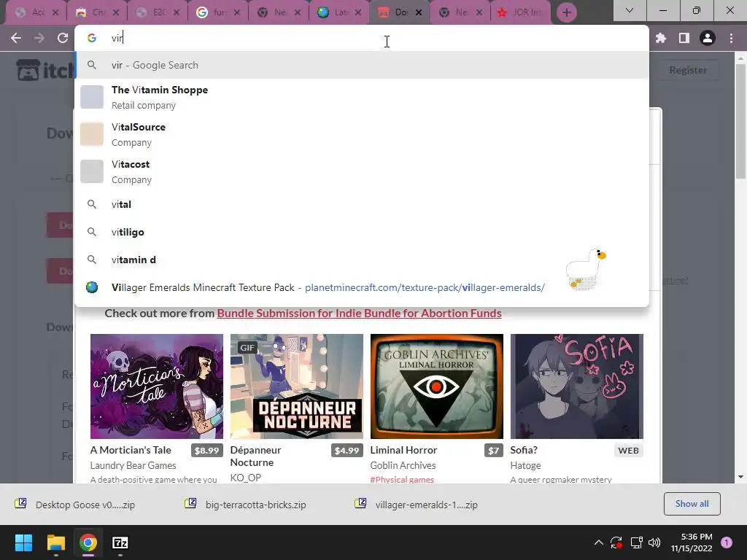This screenshot has height=560, width=747.
Task: Click Show all downloads button
Action: [692, 504]
